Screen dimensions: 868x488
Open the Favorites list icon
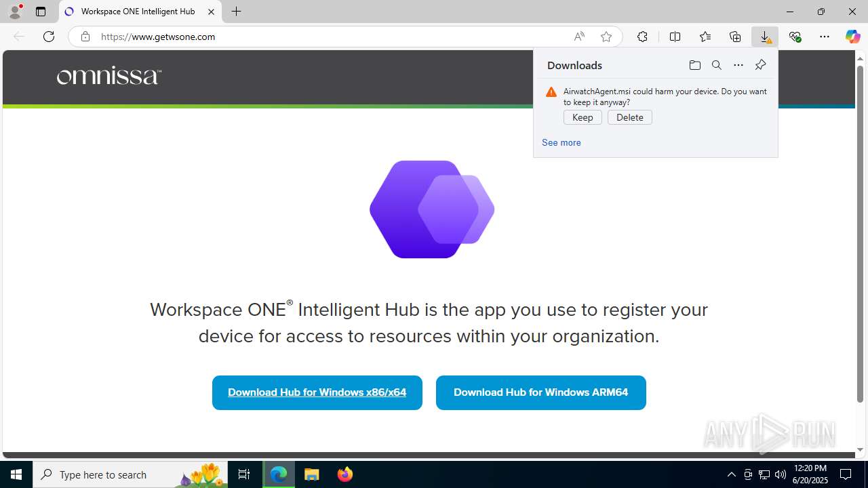705,37
